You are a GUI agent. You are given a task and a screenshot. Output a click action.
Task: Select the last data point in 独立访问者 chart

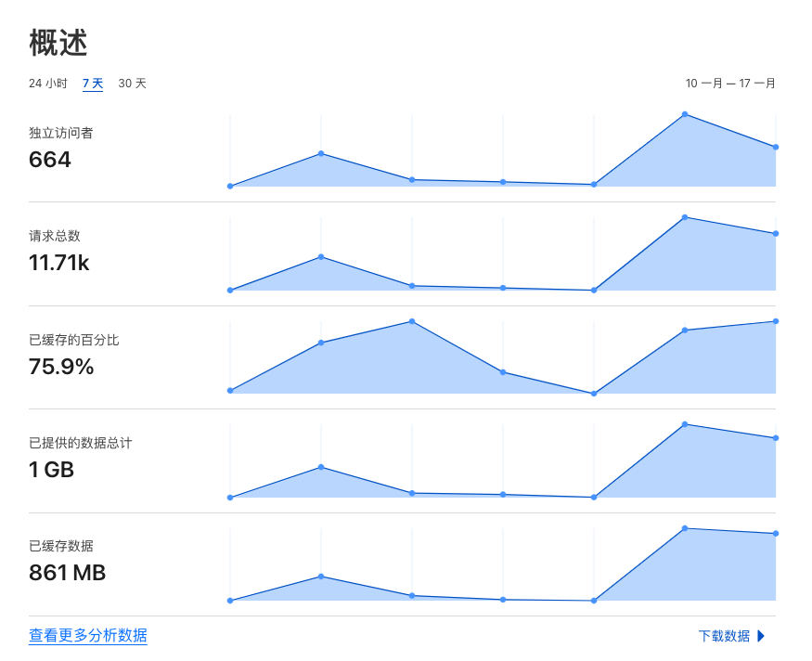pyautogui.click(x=776, y=147)
